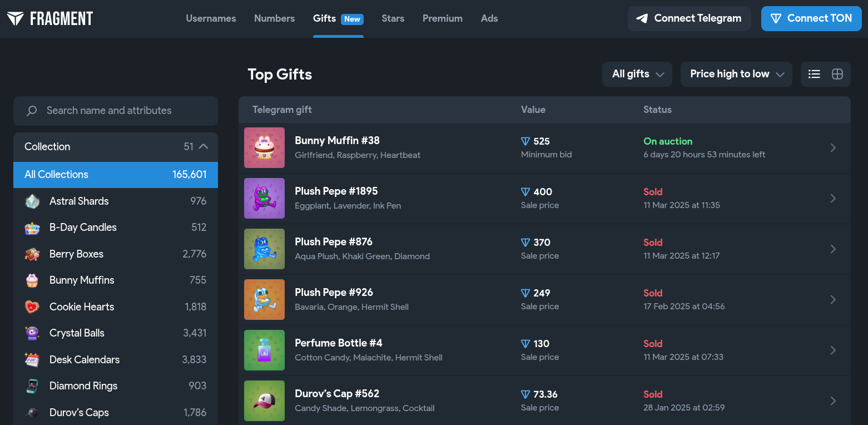Open Plush Pepe #1895 row arrow
This screenshot has height=425, width=868.
click(x=833, y=198)
